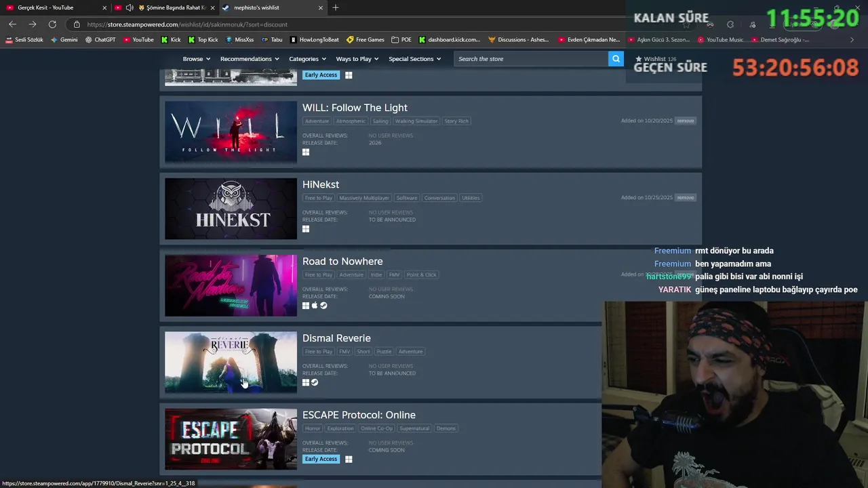
Task: Open the Evden Çıkmadan Ne... bookmark
Action: (x=589, y=40)
